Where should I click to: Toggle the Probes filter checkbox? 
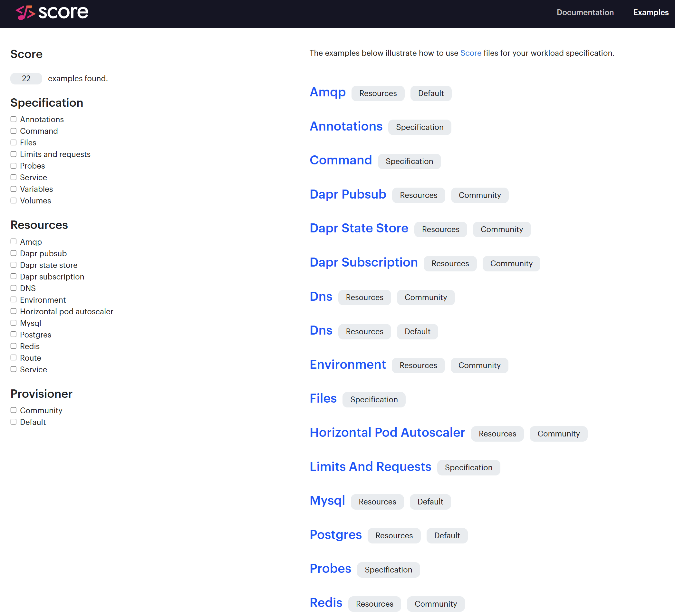[x=14, y=166]
